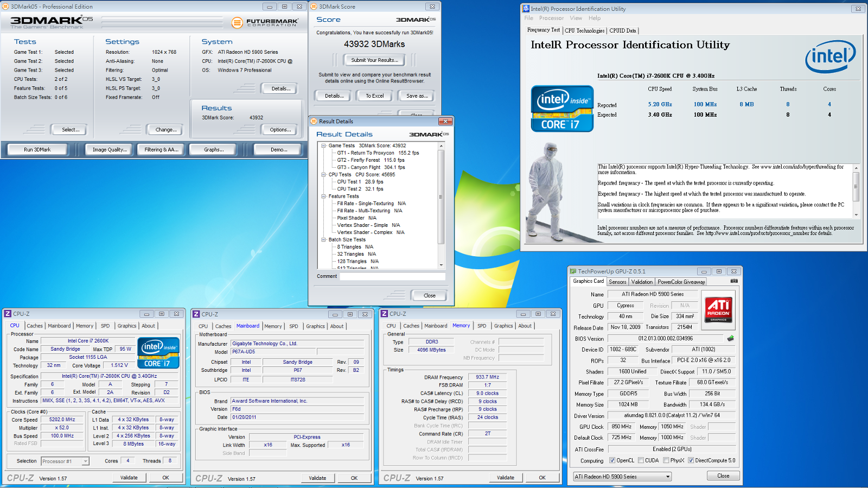The width and height of the screenshot is (868, 488).
Task: Click the Image Quality button
Action: [x=109, y=149]
